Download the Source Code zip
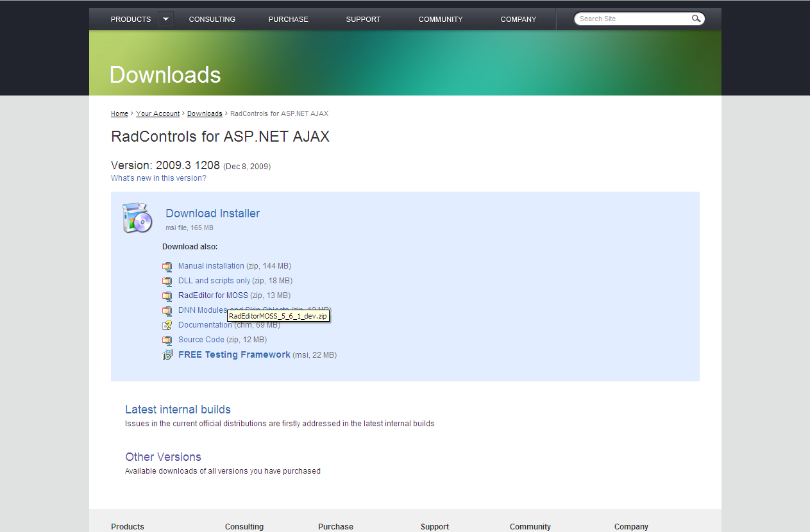Viewport: 810px width, 532px height. [x=201, y=340]
